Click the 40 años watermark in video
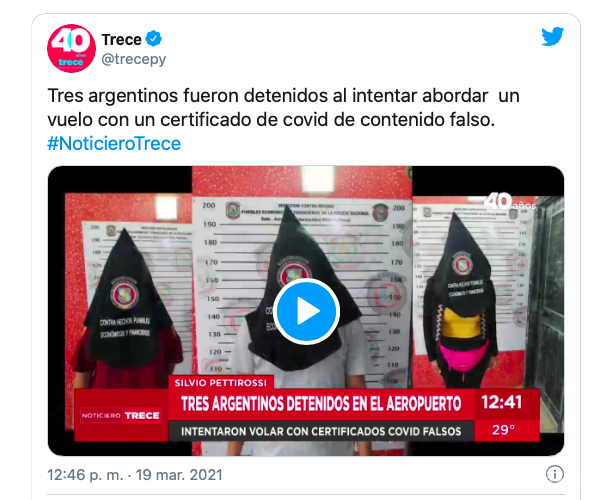599x500 pixels. click(x=510, y=202)
